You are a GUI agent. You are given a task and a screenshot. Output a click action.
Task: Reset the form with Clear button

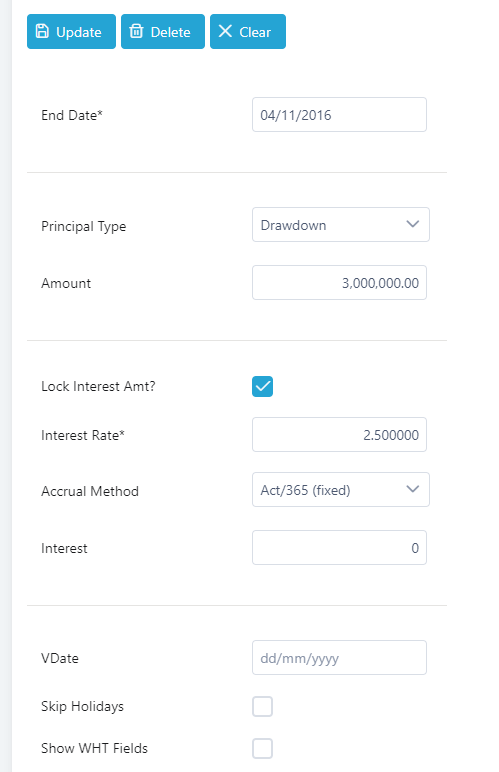point(248,32)
